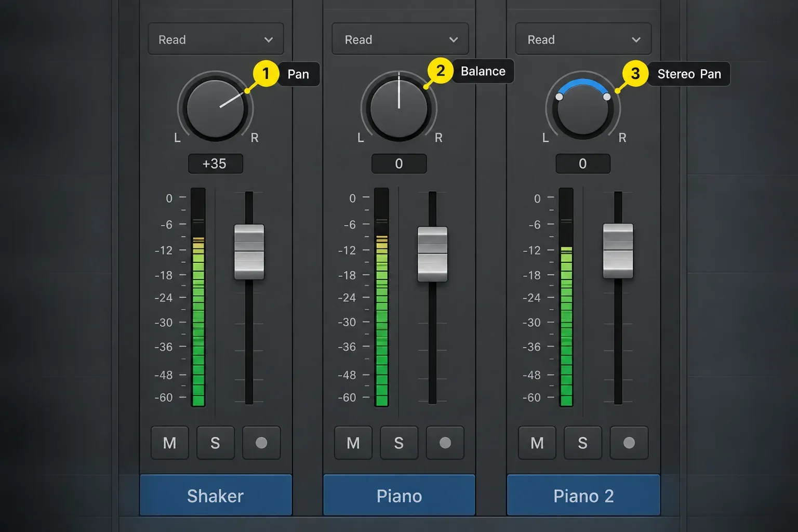Mute the Piano channel

pos(353,443)
